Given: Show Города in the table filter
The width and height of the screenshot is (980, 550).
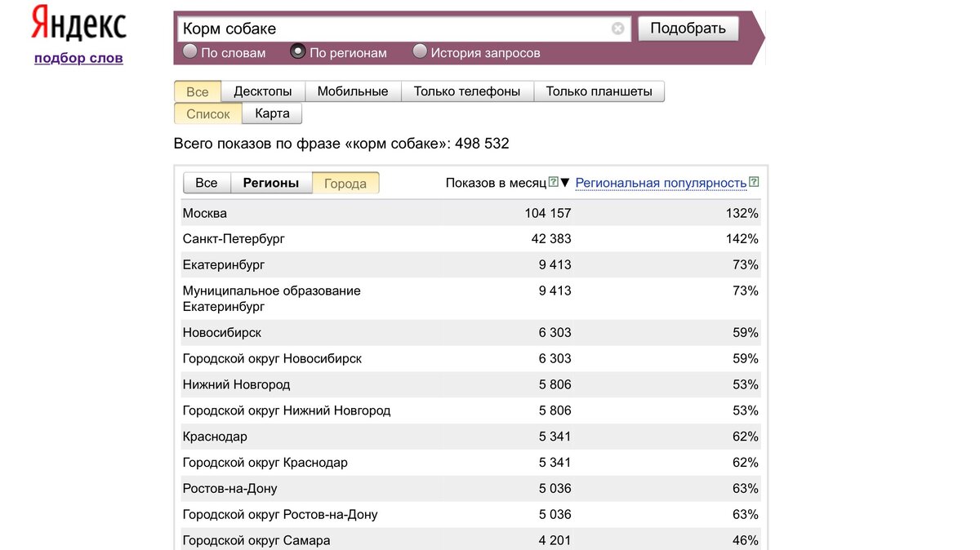Looking at the screenshot, I should pos(345,183).
